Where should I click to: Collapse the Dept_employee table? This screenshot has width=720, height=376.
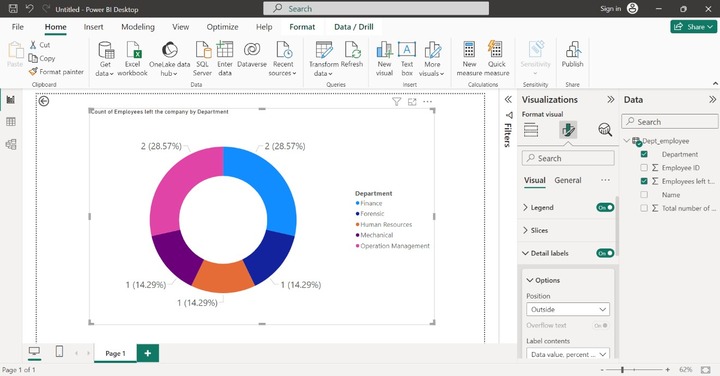[x=627, y=140]
